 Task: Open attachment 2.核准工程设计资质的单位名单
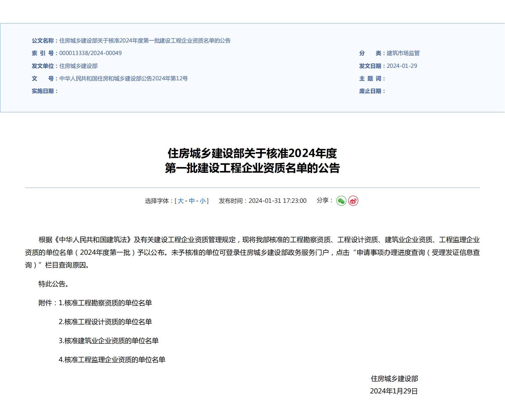(105, 322)
